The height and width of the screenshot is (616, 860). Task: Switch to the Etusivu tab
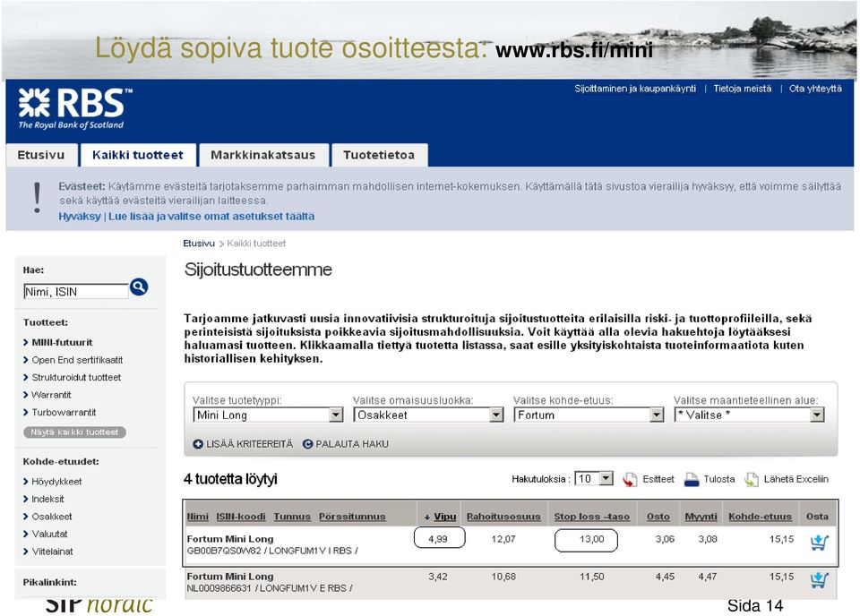point(41,155)
